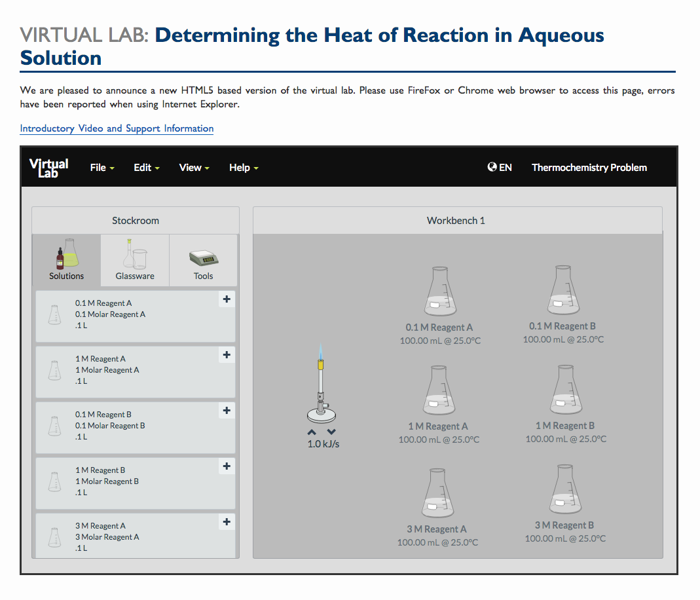Select the Workbench 1 header tab
Viewport: 700px width, 600px height.
456,220
